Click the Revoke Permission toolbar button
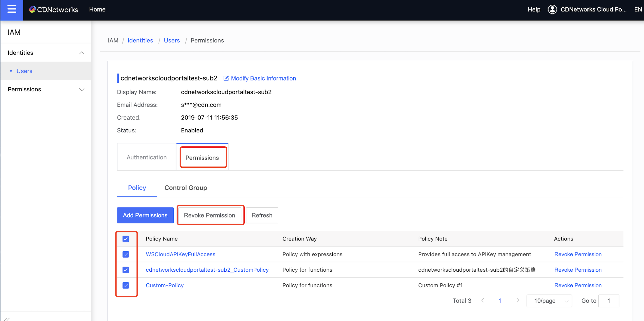 [210, 215]
